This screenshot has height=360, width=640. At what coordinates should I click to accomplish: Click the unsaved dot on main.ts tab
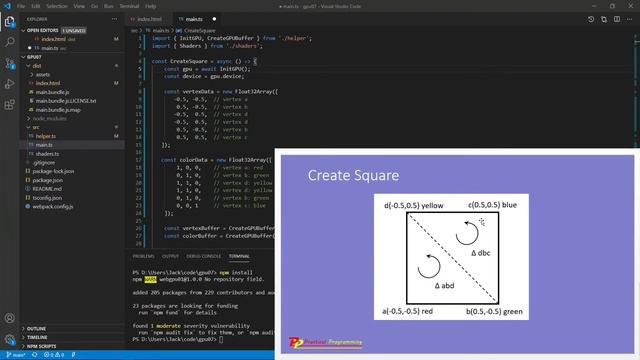(x=214, y=19)
